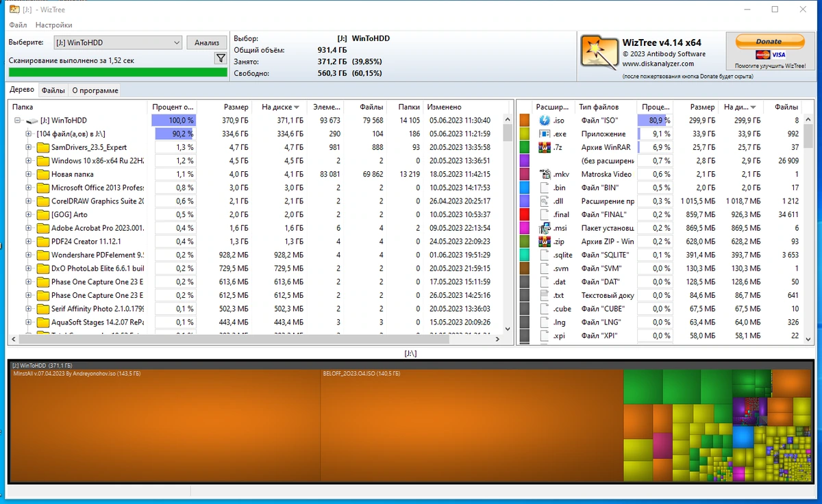This screenshot has height=504, width=822.
Task: Click the .7z WinRAR archive icon
Action: (545, 147)
